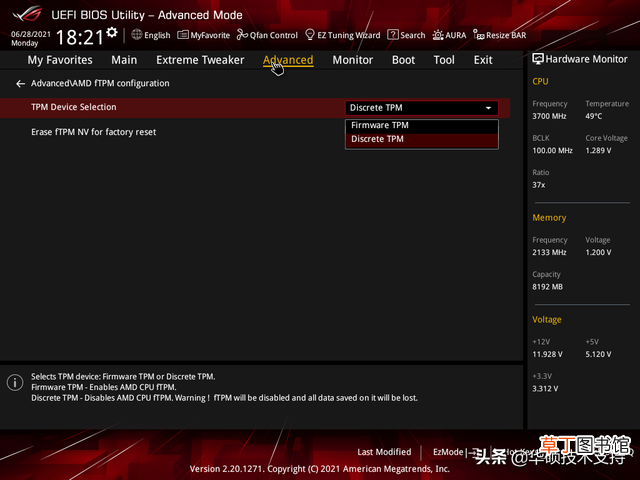Click Memory voltage value 1.200 V
The width and height of the screenshot is (640, 480).
tap(598, 253)
